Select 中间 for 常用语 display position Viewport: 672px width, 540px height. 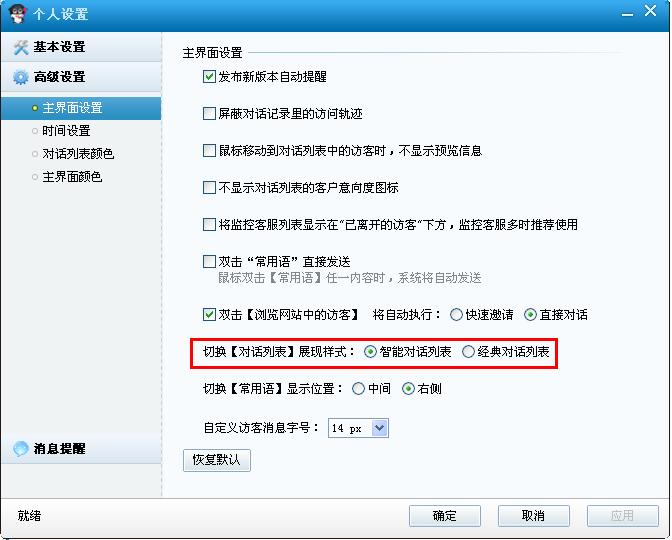[x=358, y=389]
